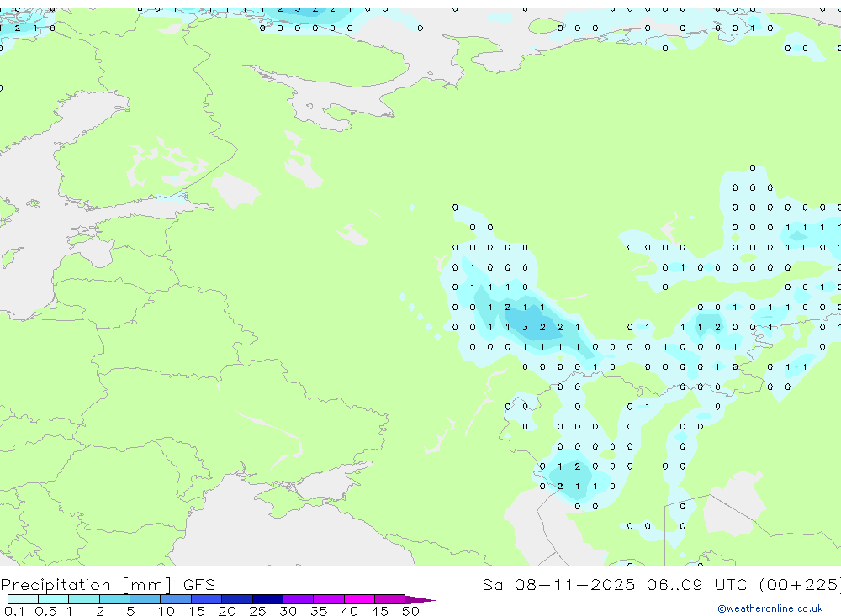The image size is (841, 616).
Task: Click the "25" legend scale label
Action: (x=257, y=611)
